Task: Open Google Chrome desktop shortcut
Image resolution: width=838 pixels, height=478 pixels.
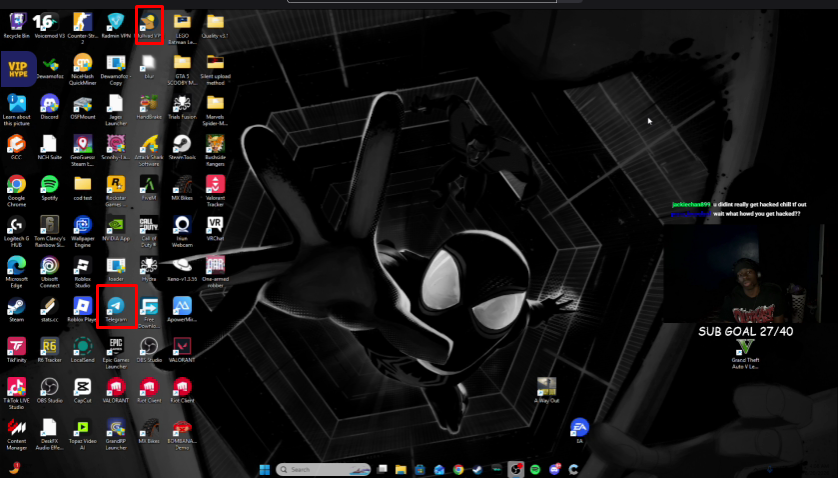Action: click(x=17, y=191)
